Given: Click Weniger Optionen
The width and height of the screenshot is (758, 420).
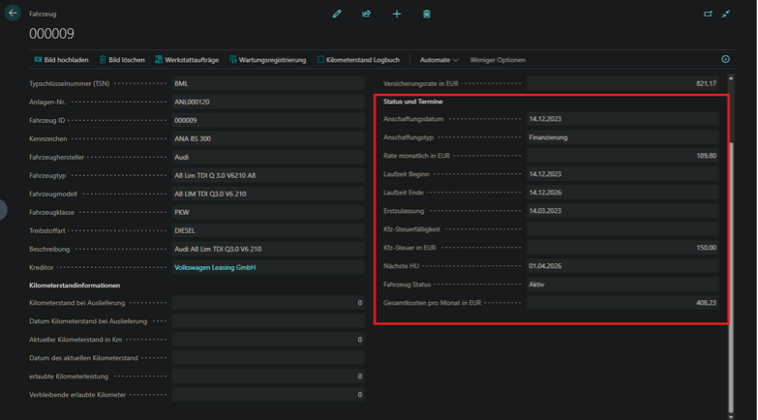Looking at the screenshot, I should pos(497,60).
